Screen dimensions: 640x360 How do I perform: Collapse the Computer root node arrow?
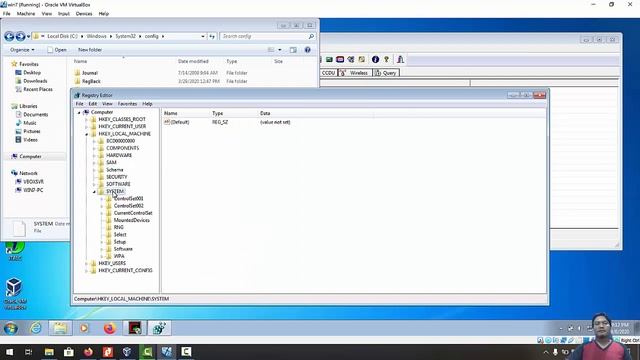tap(79, 112)
